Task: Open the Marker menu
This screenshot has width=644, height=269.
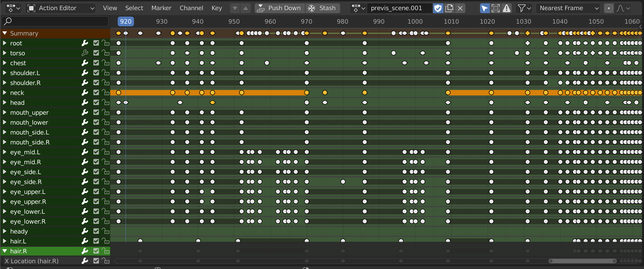Action: pos(161,8)
